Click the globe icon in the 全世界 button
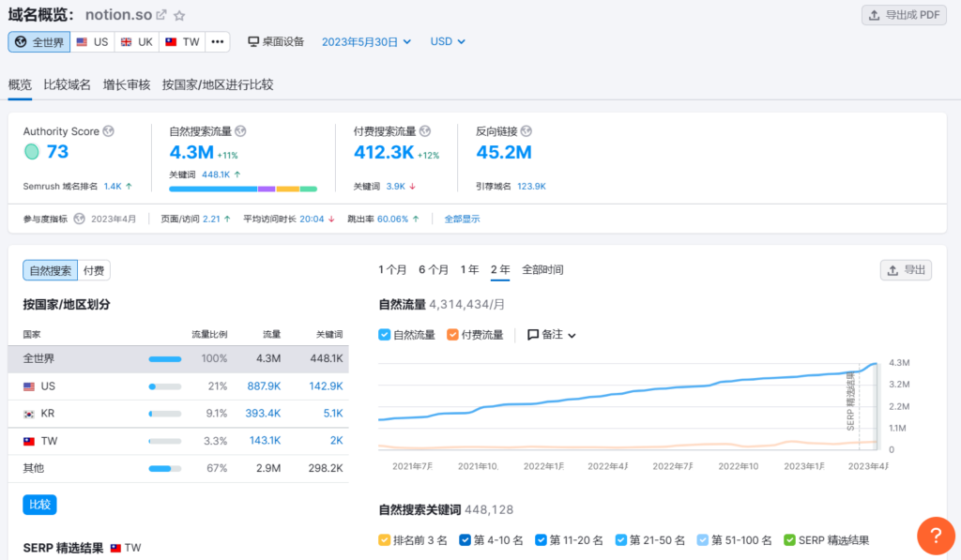 click(21, 41)
